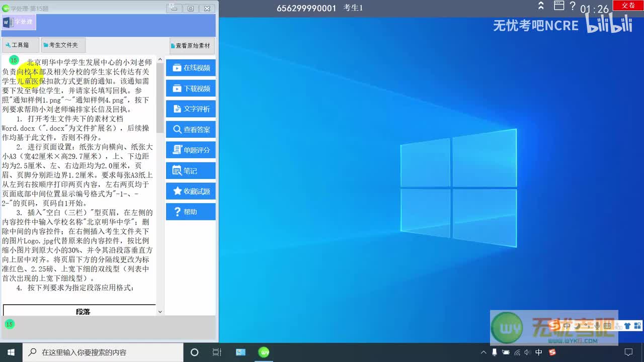Click the red 交卷 submit button
The image size is (644, 362).
628,6
